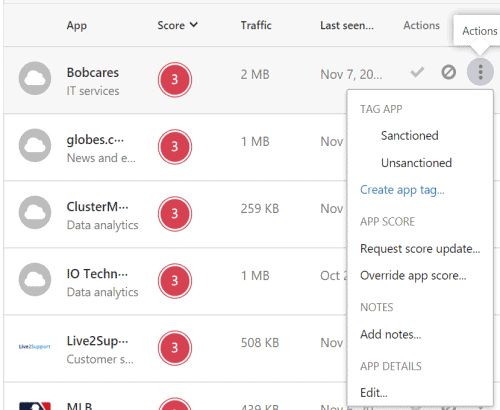The image size is (500, 410).
Task: Click the News and e... category text
Action: click(101, 158)
